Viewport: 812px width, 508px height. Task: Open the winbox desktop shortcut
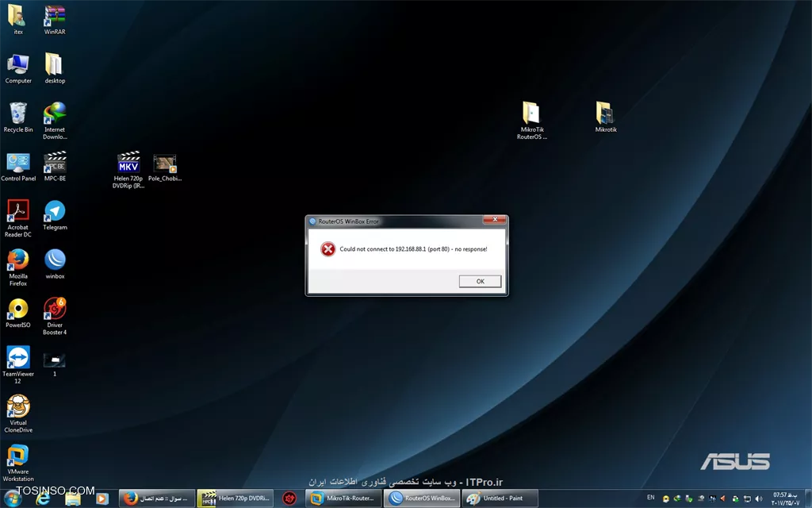[x=55, y=260]
